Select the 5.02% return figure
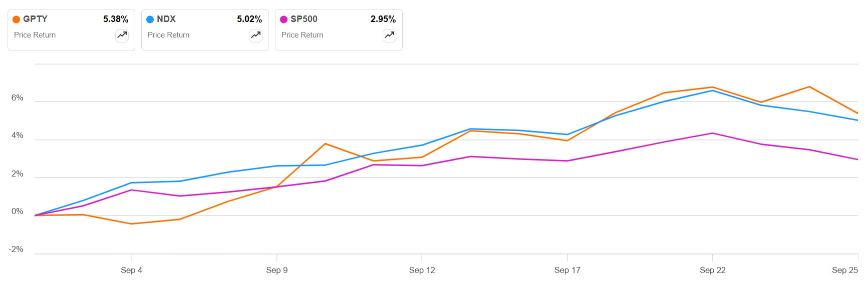Viewport: 868px width, 281px height. pos(249,19)
